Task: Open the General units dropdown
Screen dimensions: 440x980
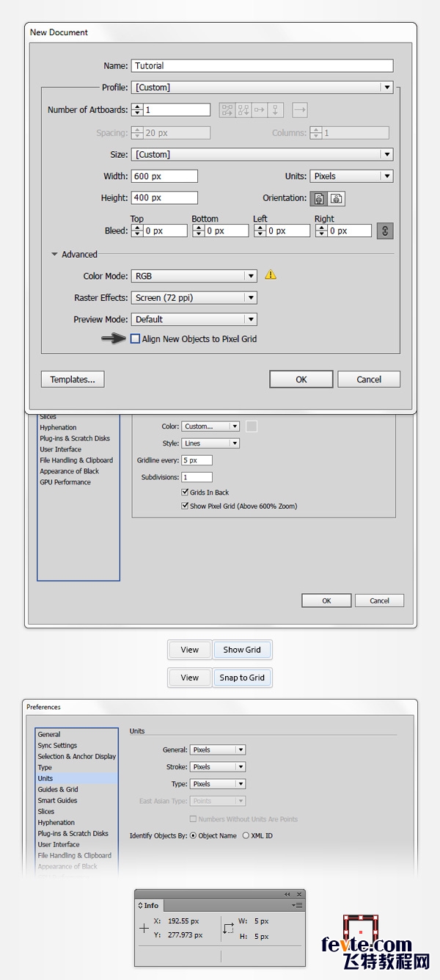Action: click(x=218, y=749)
